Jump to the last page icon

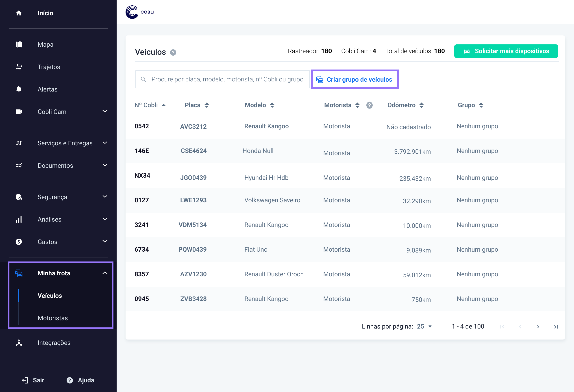point(556,327)
